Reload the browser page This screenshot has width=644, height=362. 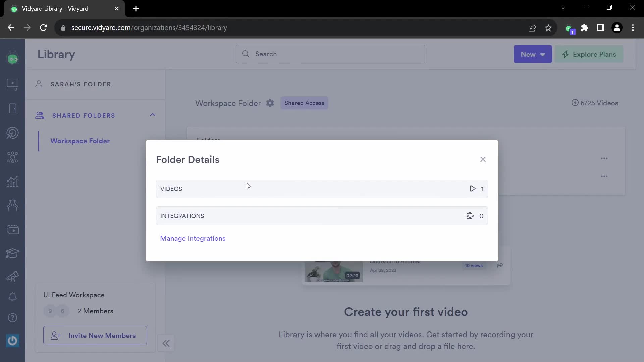click(x=43, y=28)
